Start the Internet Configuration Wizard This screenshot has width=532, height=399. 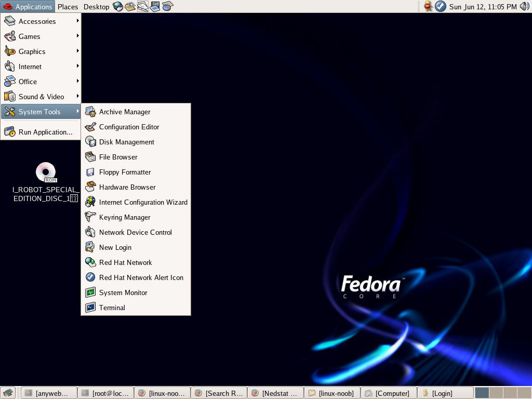136,202
